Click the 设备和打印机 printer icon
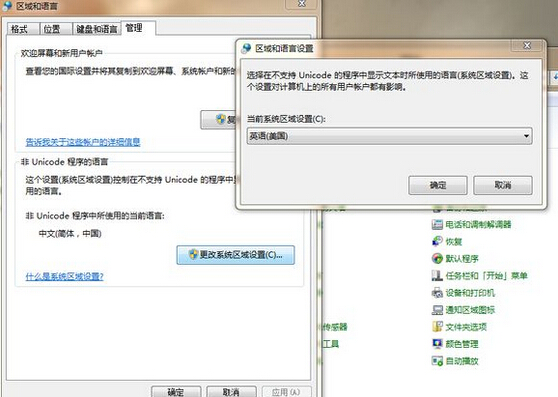The width and height of the screenshot is (558, 397). coord(437,293)
